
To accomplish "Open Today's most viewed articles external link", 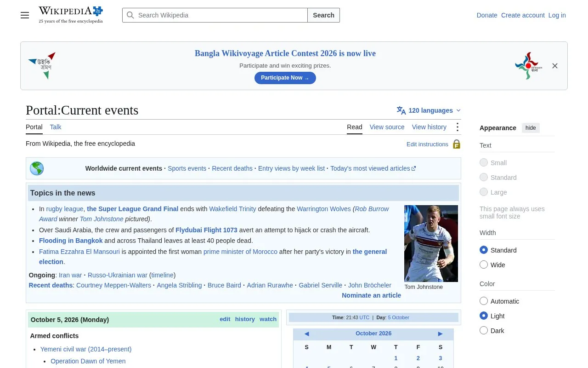I will [x=373, y=168].
